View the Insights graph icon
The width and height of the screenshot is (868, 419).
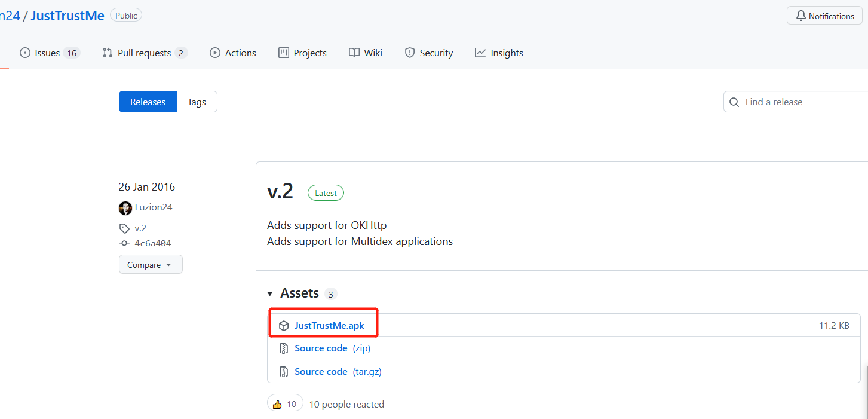tap(480, 53)
